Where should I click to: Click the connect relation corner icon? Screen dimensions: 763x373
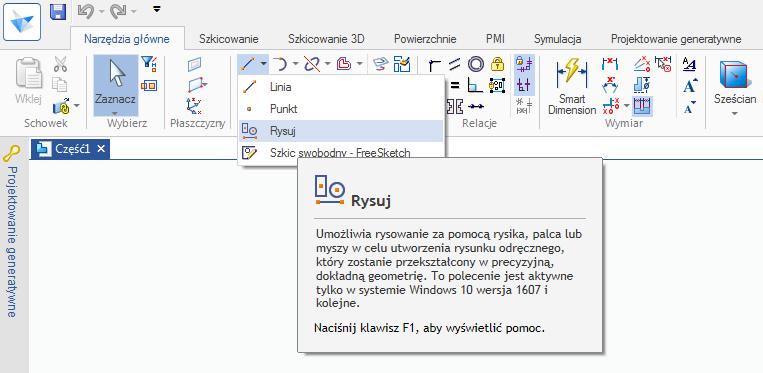[435, 64]
